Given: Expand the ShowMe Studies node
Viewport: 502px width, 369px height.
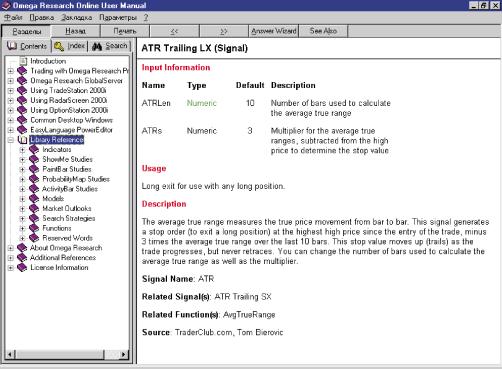Looking at the screenshot, I should (x=22, y=159).
